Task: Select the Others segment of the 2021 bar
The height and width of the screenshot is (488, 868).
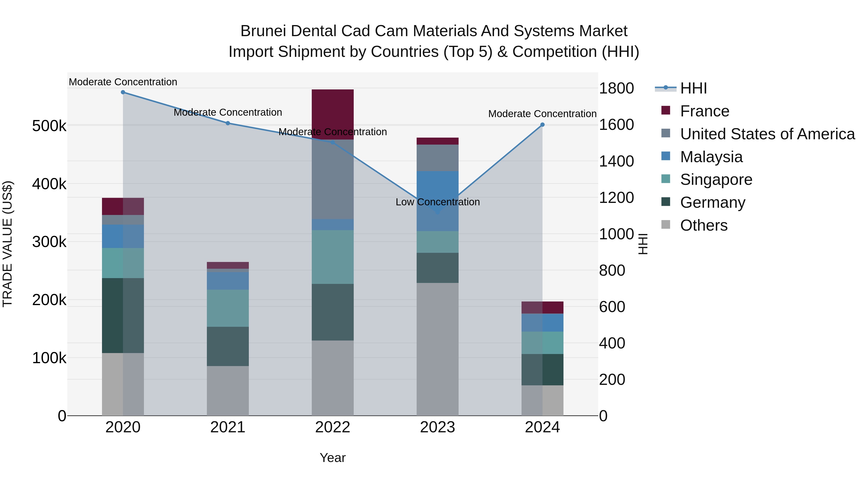Action: tap(228, 391)
